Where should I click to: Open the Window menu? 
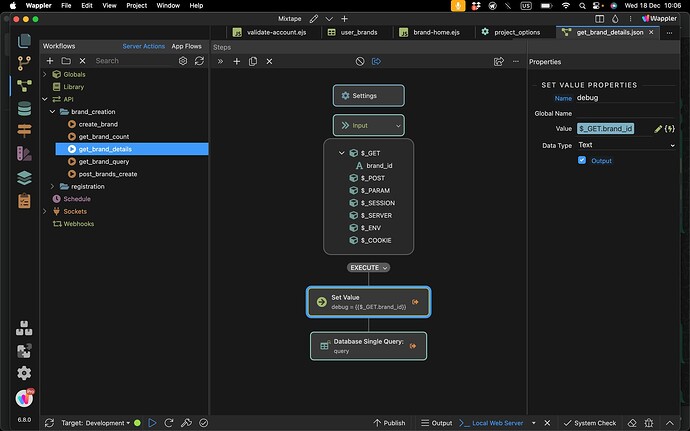[168, 6]
